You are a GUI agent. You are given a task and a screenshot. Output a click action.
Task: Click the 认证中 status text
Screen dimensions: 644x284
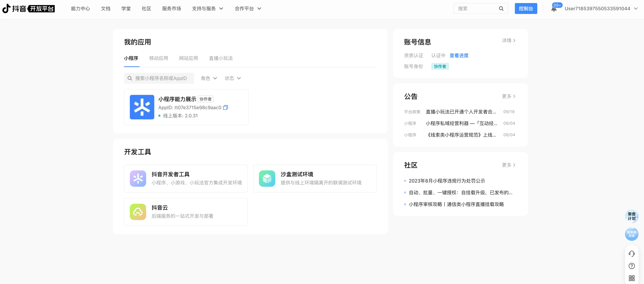[438, 55]
